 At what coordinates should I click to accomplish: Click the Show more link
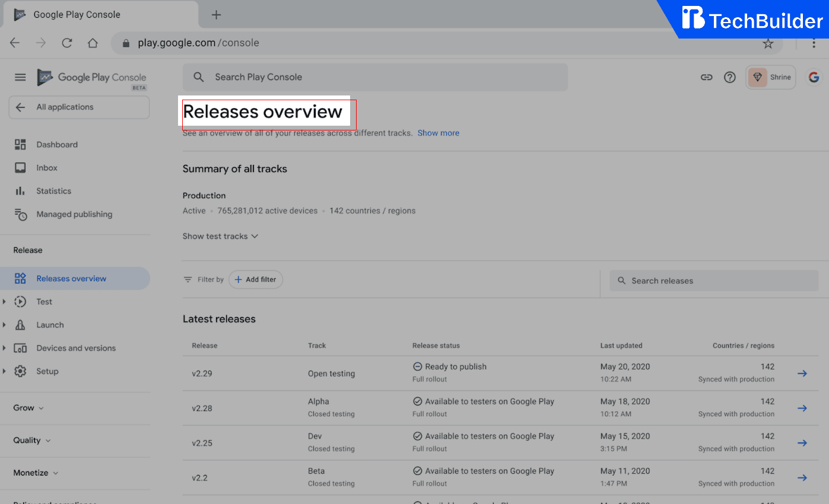point(439,133)
